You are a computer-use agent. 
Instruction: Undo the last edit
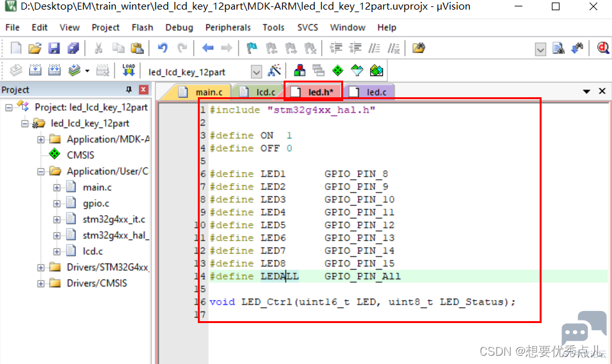(163, 48)
